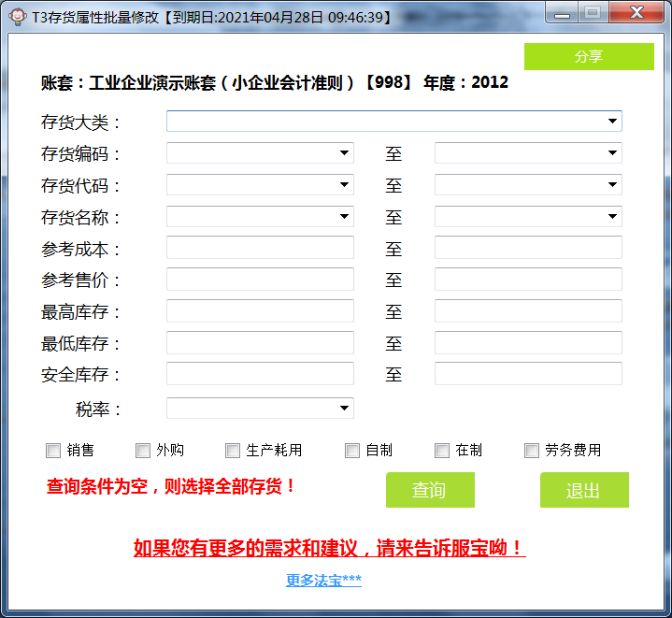Open the 存货大类 category dropdown
This screenshot has height=618, width=672.
393,121
